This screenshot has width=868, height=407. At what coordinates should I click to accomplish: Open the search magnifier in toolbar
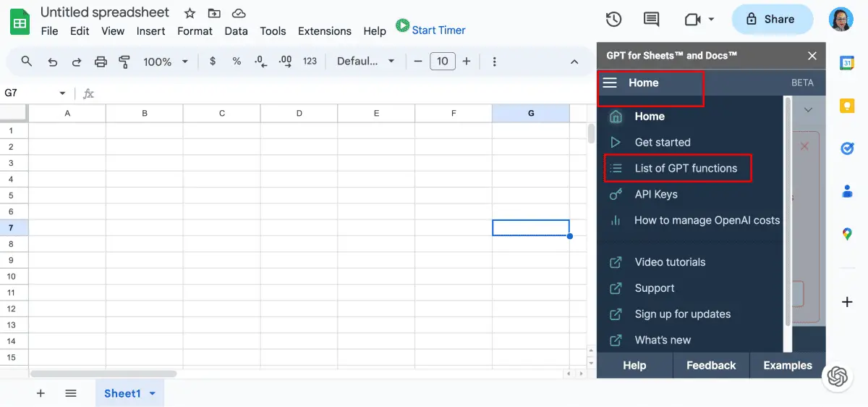tap(27, 62)
